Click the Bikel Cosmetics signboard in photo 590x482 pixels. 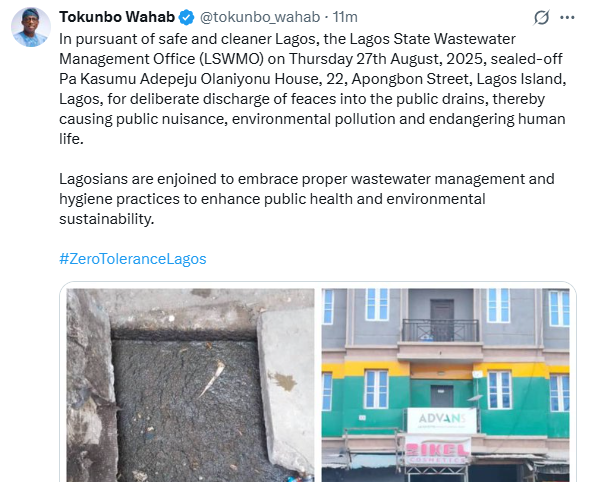[437, 451]
